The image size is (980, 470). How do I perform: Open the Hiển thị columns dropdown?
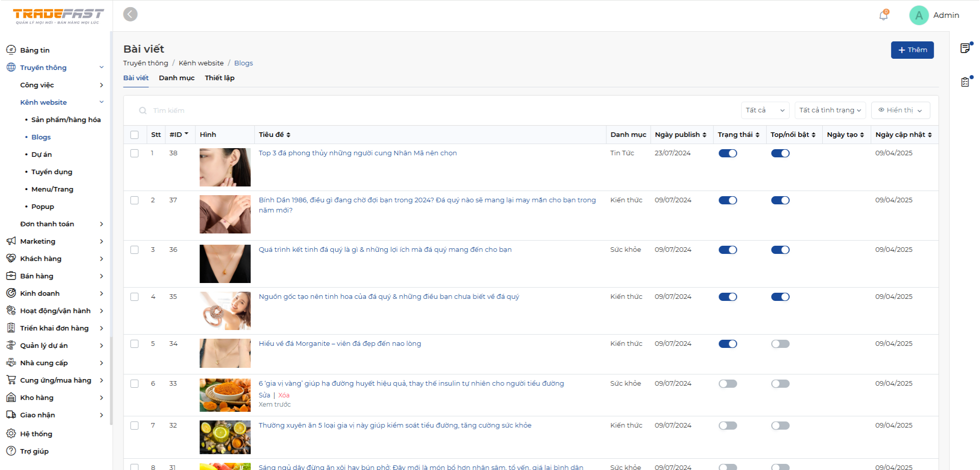click(x=900, y=110)
